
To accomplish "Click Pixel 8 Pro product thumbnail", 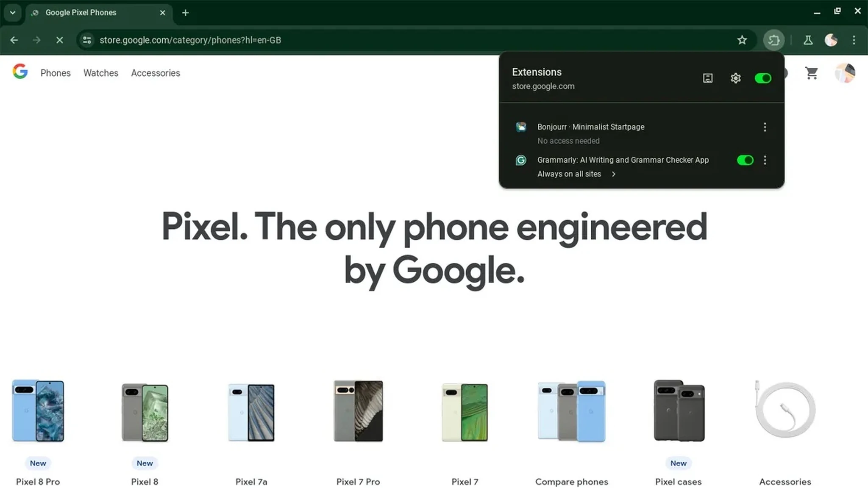I will pyautogui.click(x=38, y=410).
